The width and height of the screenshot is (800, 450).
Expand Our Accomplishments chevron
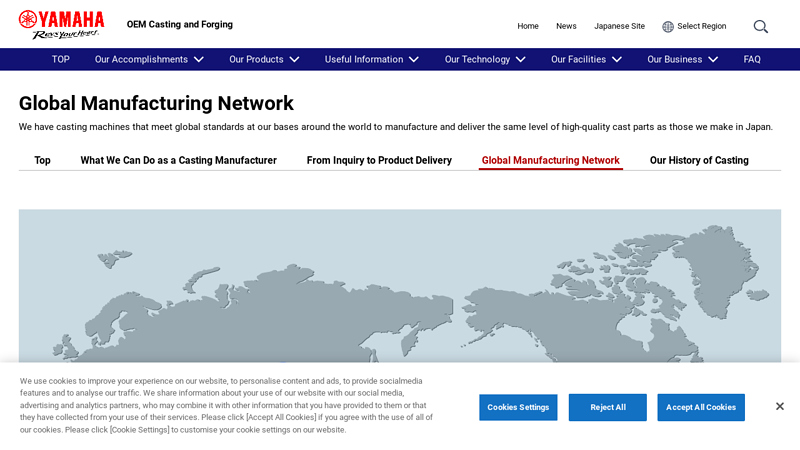[199, 60]
